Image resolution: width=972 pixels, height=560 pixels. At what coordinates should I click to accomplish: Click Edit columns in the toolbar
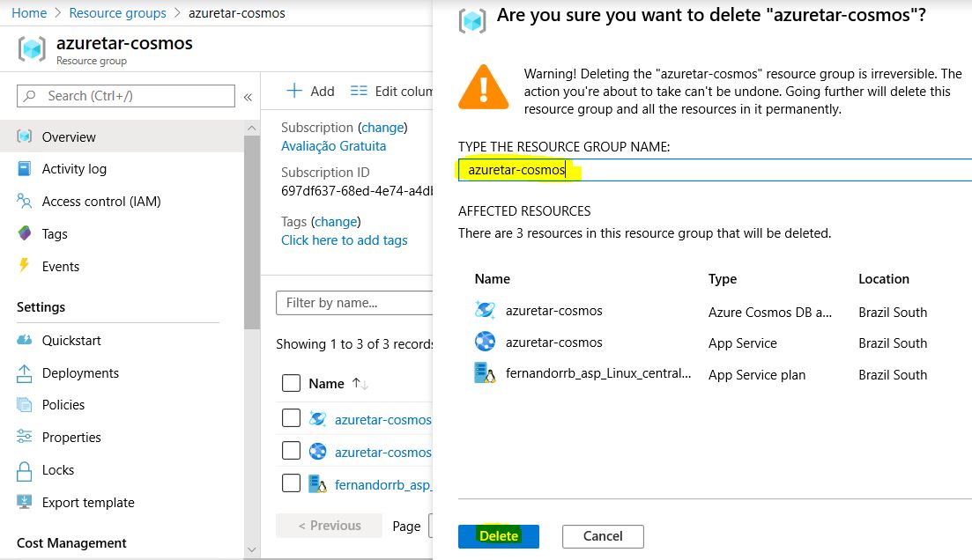click(392, 91)
